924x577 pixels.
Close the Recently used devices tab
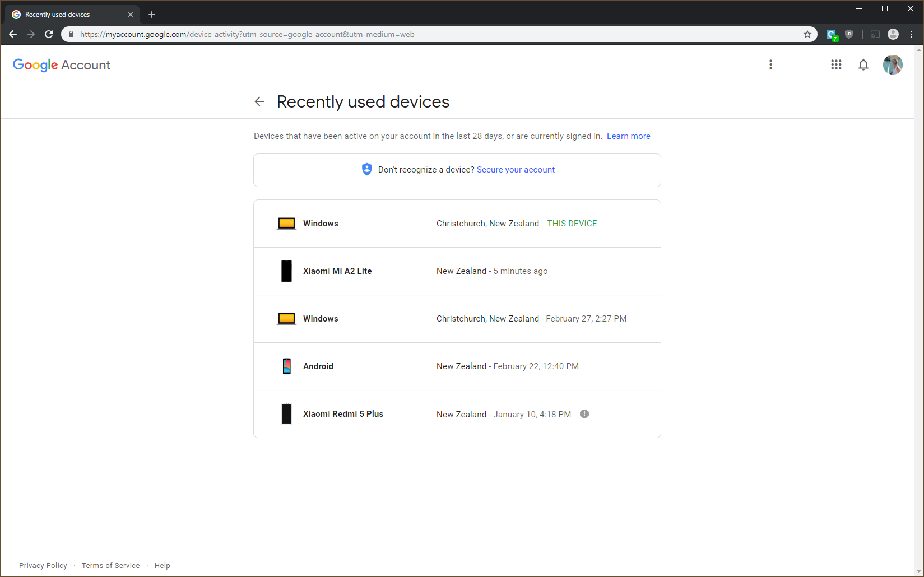[x=131, y=15]
